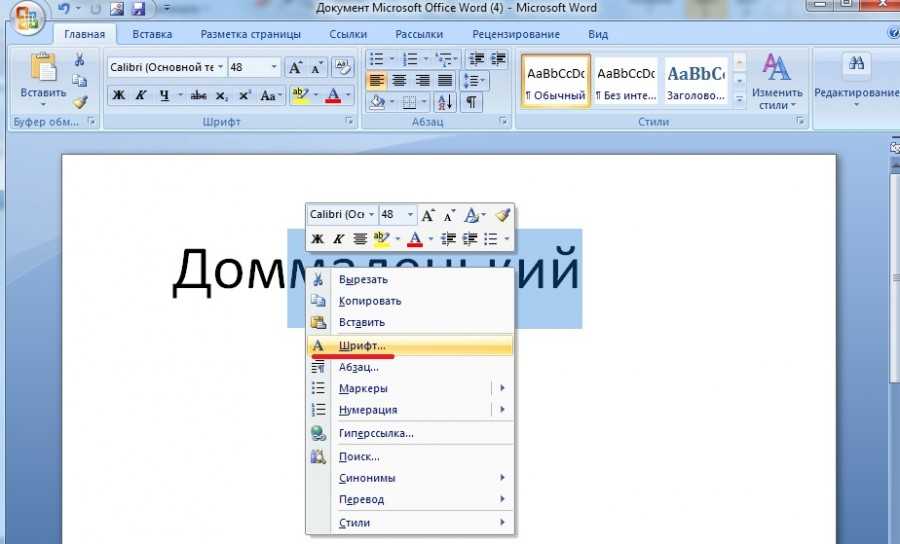Click the Вставить paste button in ribbon
Image resolution: width=900 pixels, height=544 pixels.
coord(43,78)
